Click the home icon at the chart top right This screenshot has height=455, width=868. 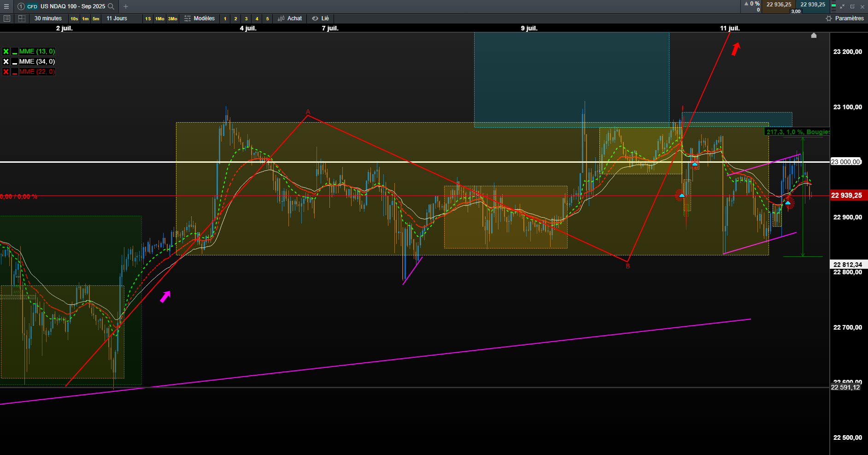814,35
